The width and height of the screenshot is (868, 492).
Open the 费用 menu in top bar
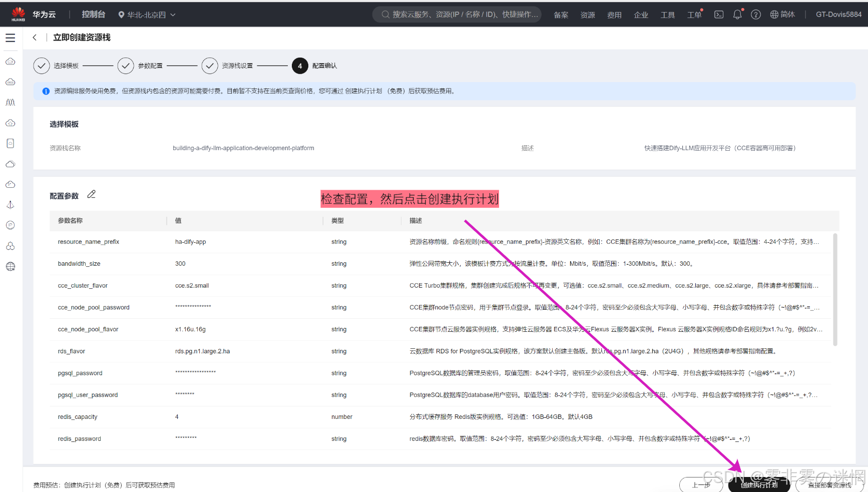(x=614, y=15)
